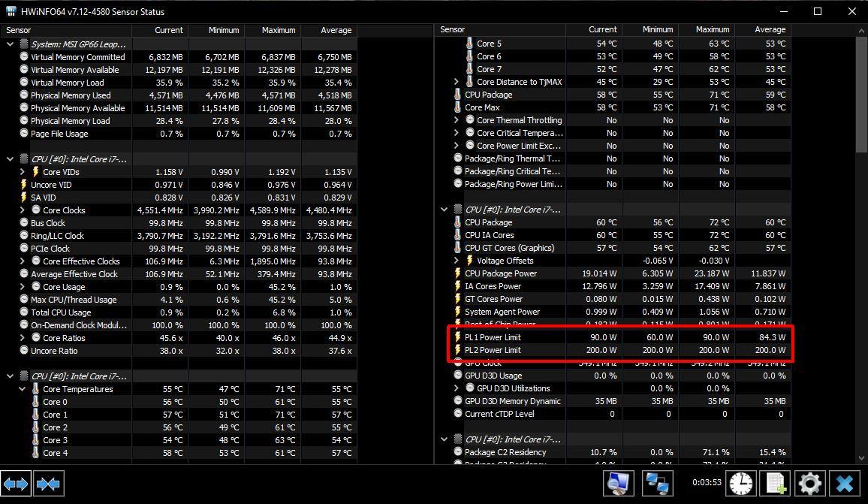868x504 pixels.
Task: Click the CPU Package Power lightning icon
Action: 458,273
